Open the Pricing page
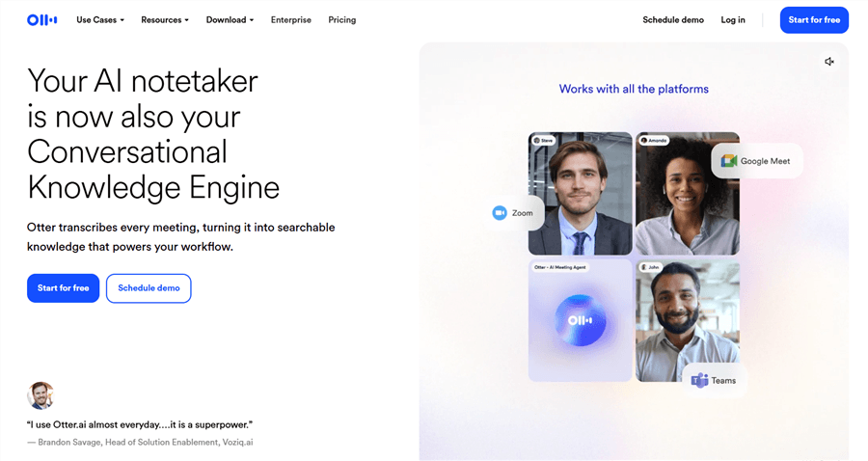Viewport: 868px width, 461px height. [x=342, y=20]
